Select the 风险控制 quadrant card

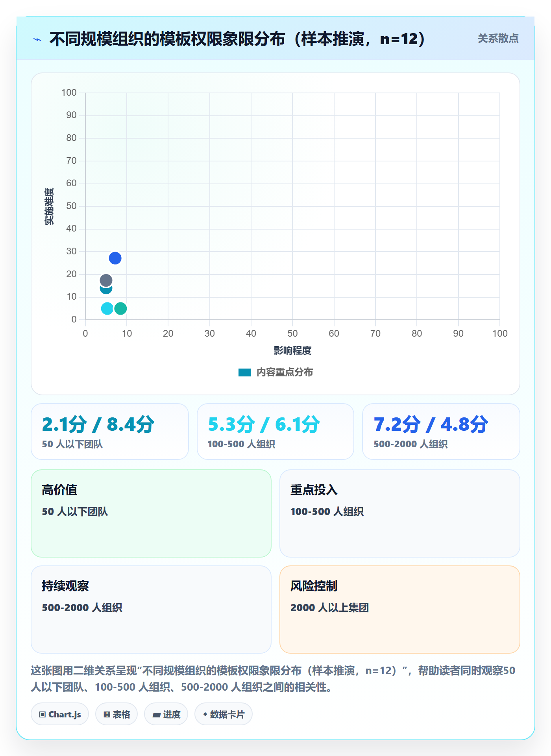(x=400, y=610)
